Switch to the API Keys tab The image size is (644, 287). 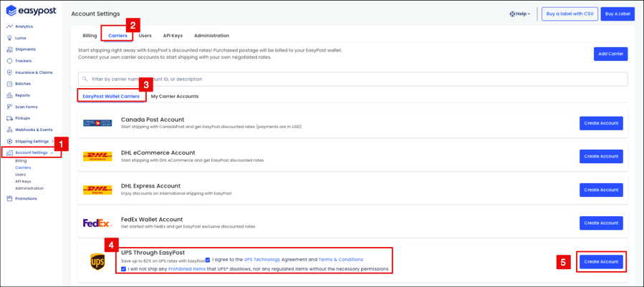[173, 36]
